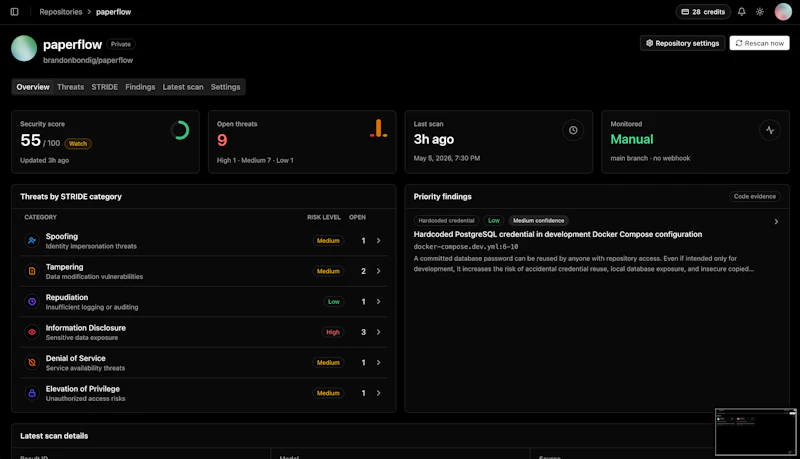The image size is (800, 459).
Task: Switch to the Threats tab
Action: (70, 87)
